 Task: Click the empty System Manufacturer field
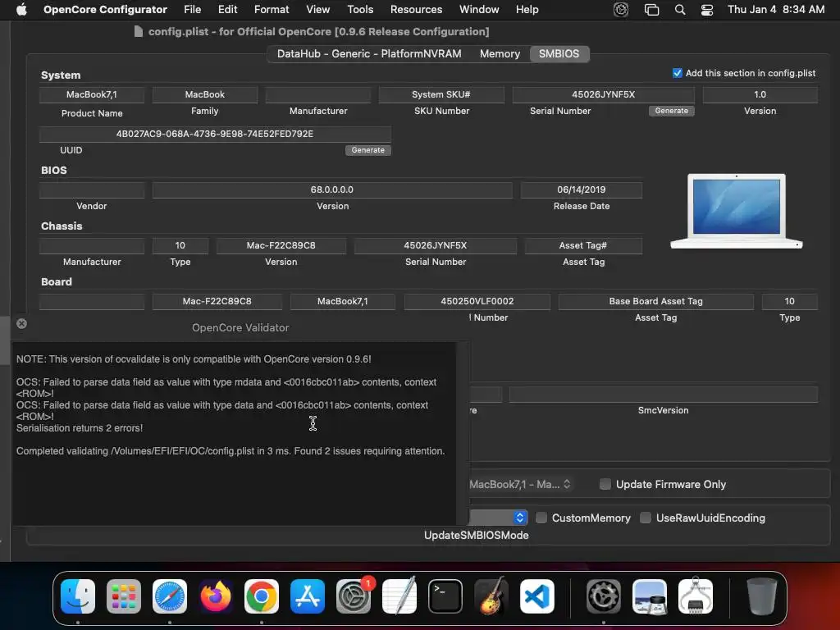(318, 95)
